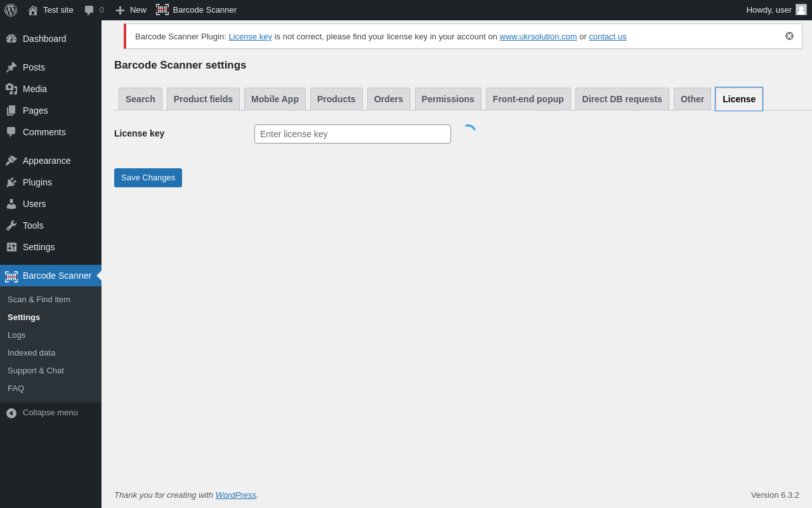
Task: Click the Media icon in sidebar
Action: pyautogui.click(x=11, y=89)
